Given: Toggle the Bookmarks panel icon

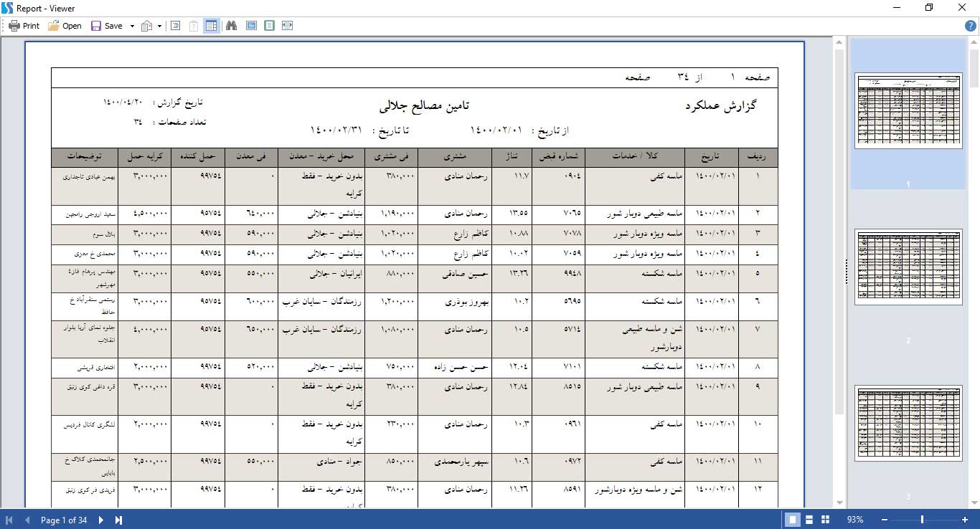Looking at the screenshot, I should pyautogui.click(x=175, y=26).
